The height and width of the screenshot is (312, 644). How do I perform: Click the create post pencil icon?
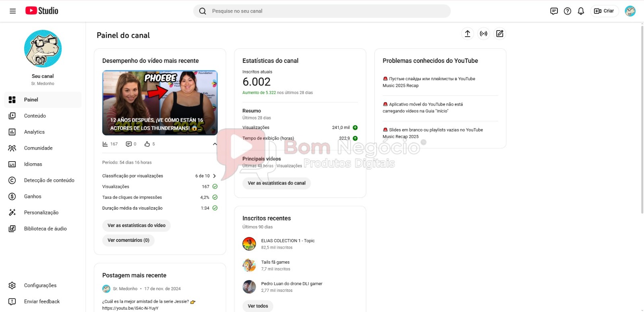point(500,34)
